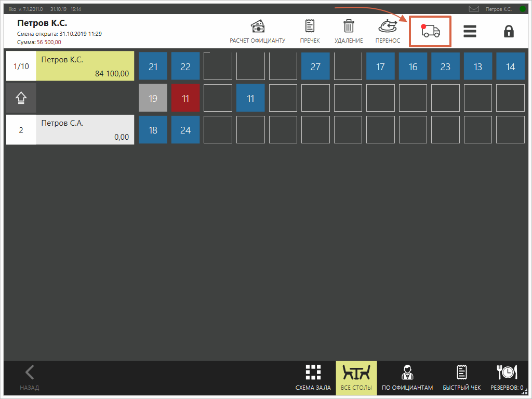Open the delivery truck icon

(430, 31)
